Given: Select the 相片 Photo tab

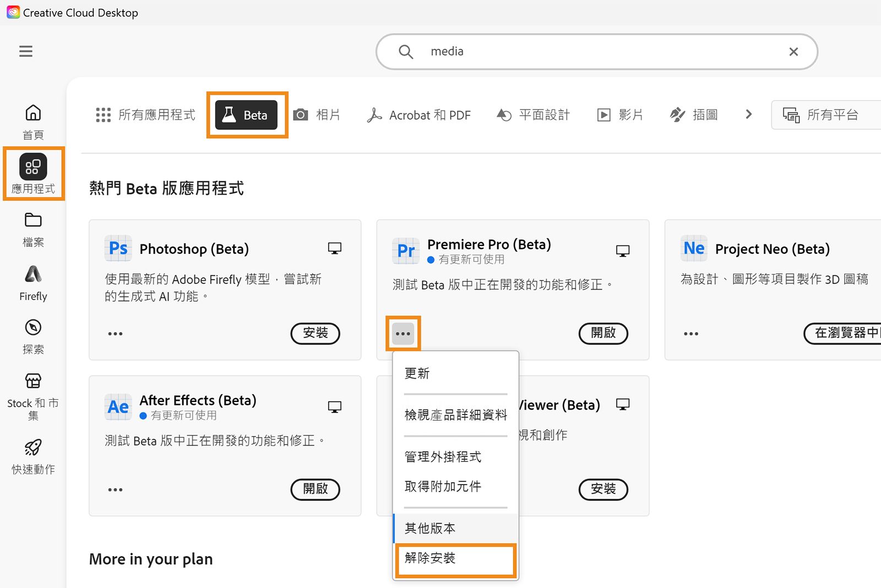Looking at the screenshot, I should click(317, 115).
